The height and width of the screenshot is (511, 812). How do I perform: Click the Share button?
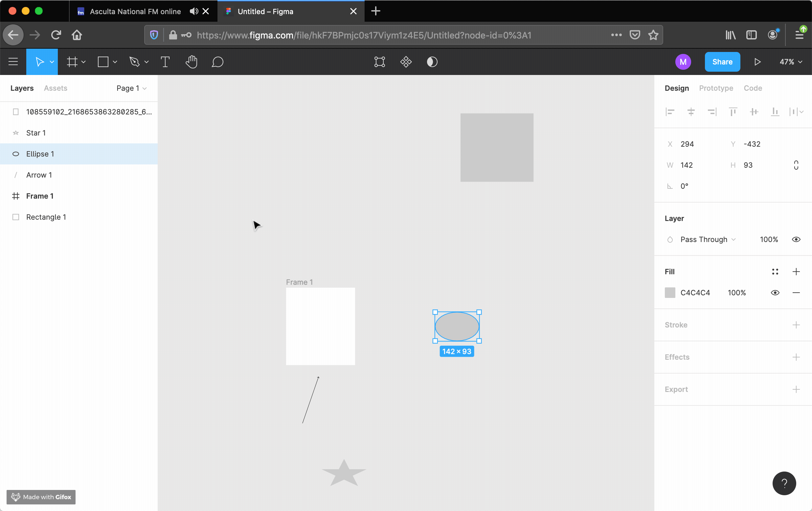[x=722, y=62]
